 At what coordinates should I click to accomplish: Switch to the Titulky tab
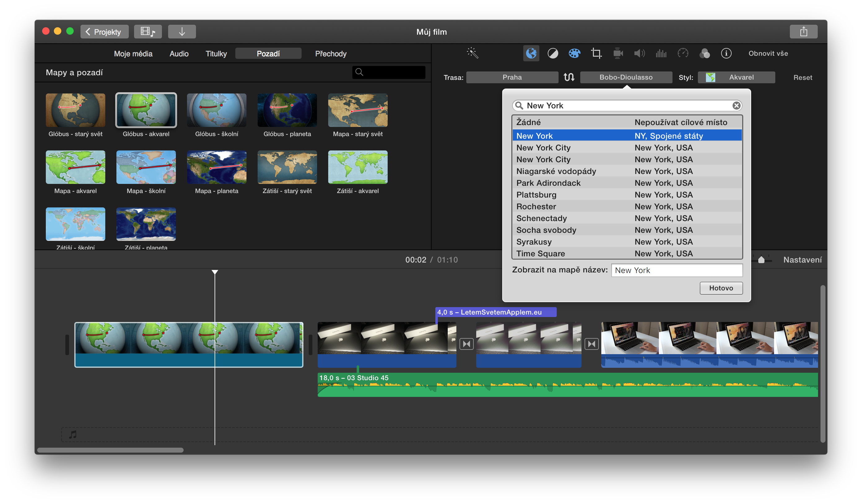click(x=216, y=54)
